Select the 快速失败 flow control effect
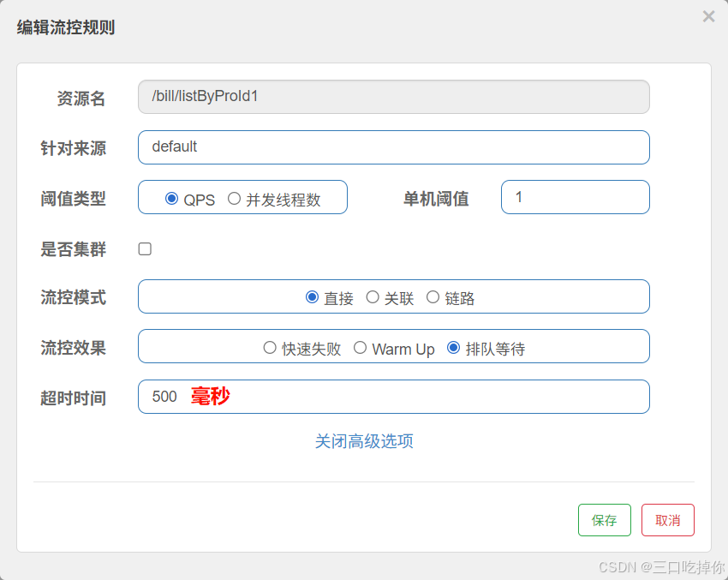 tap(271, 346)
